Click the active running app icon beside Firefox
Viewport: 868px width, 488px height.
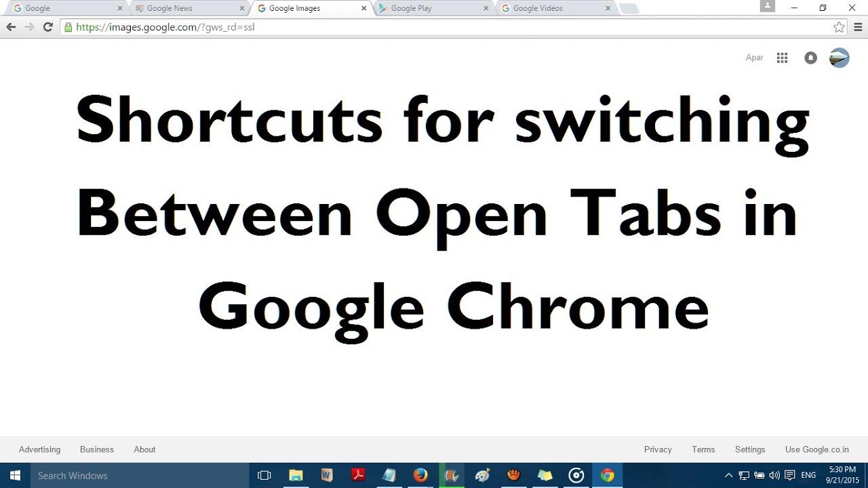point(452,476)
